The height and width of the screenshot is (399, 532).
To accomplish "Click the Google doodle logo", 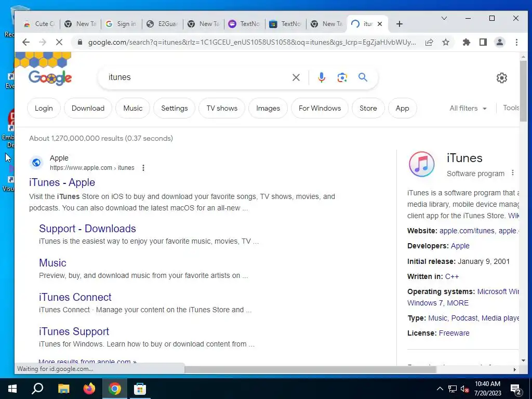I will 50,78.
